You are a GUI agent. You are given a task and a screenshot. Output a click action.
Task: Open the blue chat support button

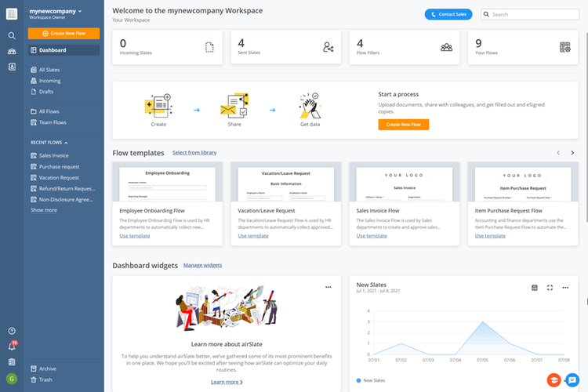point(572,380)
